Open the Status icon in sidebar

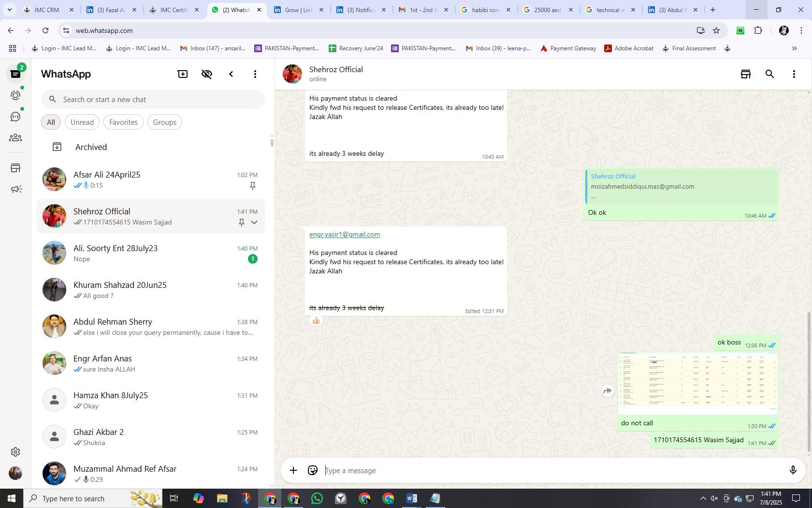(x=15, y=95)
